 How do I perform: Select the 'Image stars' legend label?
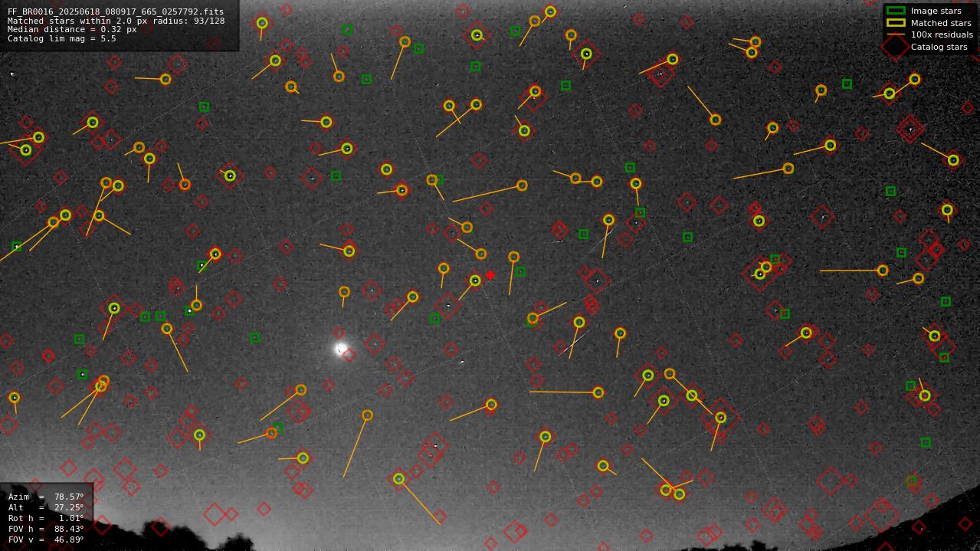tap(936, 11)
